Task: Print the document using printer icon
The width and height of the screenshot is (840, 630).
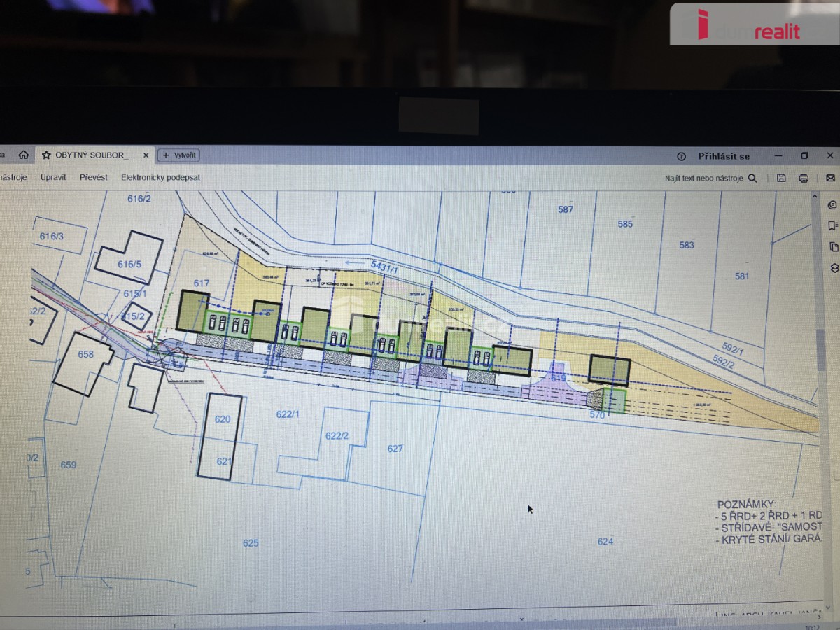Action: (804, 178)
